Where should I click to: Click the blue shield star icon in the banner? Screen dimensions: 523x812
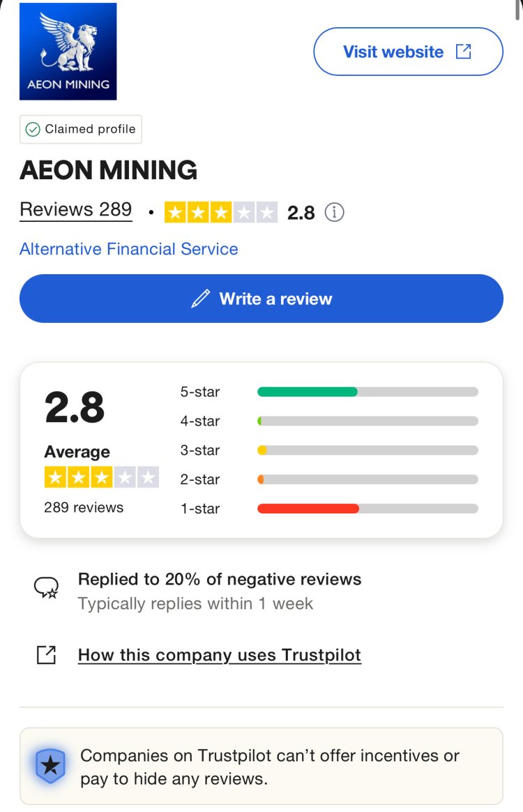coord(52,766)
